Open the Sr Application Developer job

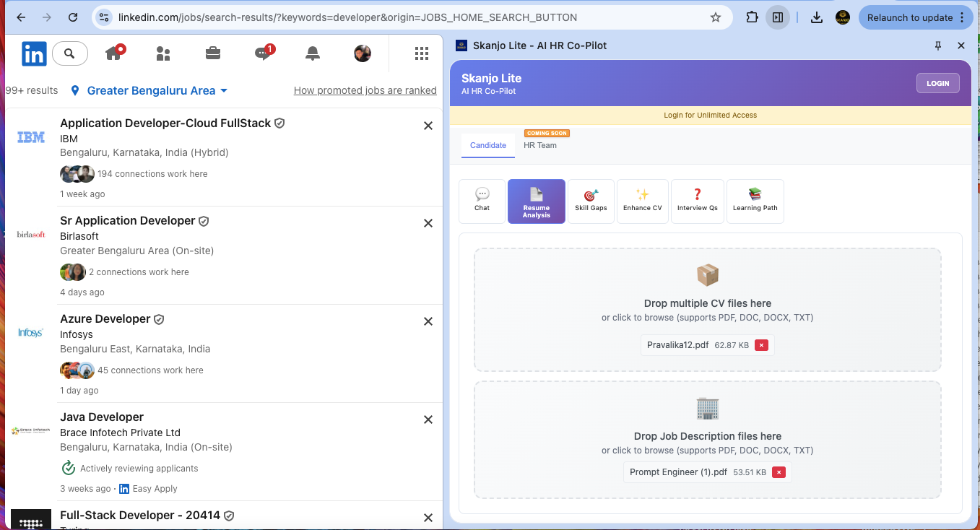click(x=128, y=220)
